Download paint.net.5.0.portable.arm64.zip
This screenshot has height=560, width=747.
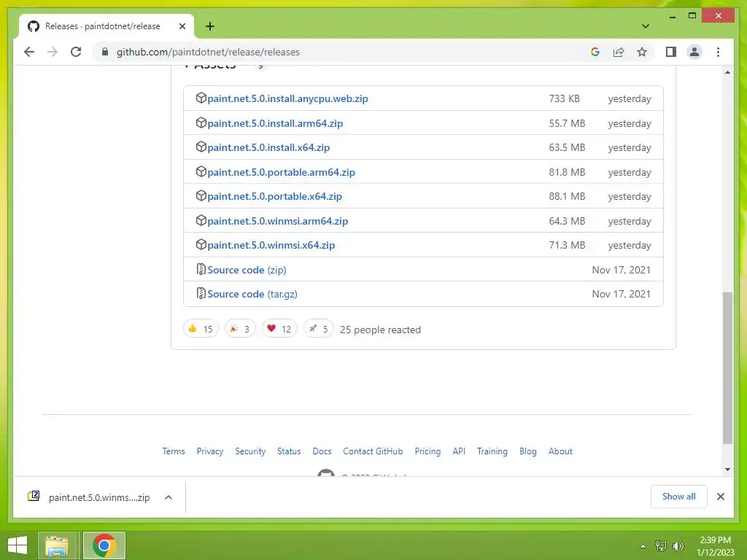281,172
